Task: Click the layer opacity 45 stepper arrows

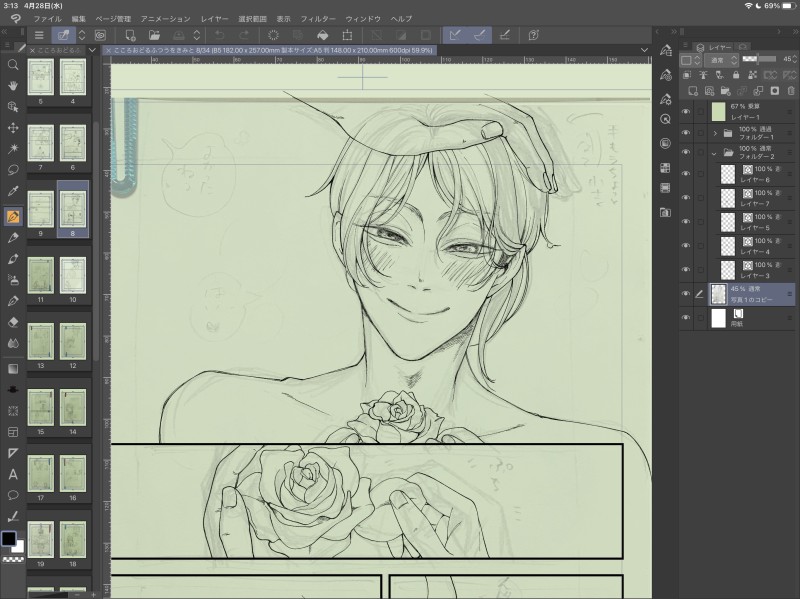Action: click(x=795, y=60)
